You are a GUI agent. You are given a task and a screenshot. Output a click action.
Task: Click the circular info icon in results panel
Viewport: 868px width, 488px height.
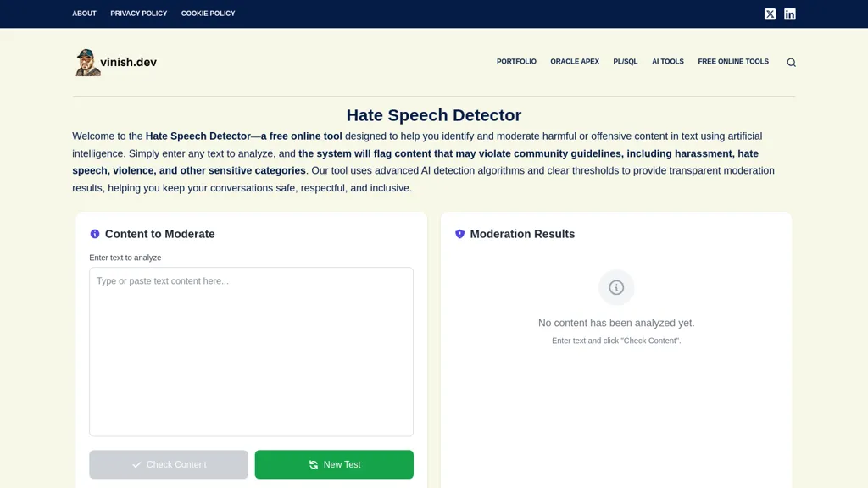[x=616, y=287]
